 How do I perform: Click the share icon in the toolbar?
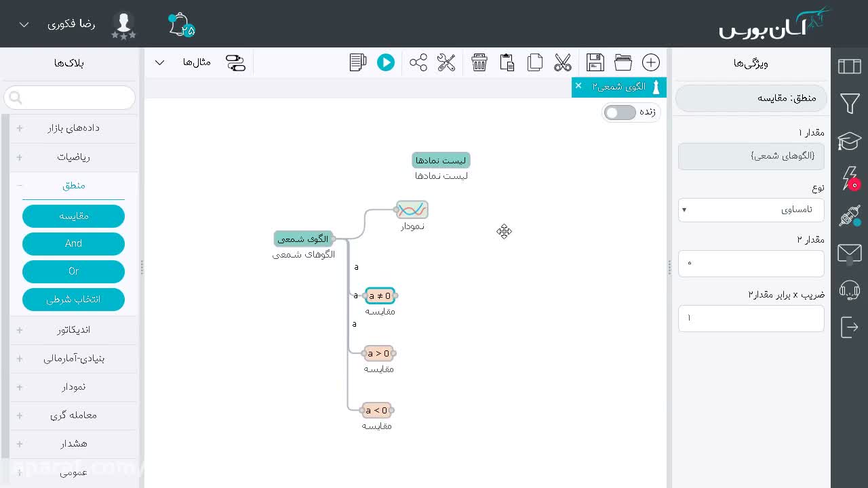[418, 62]
